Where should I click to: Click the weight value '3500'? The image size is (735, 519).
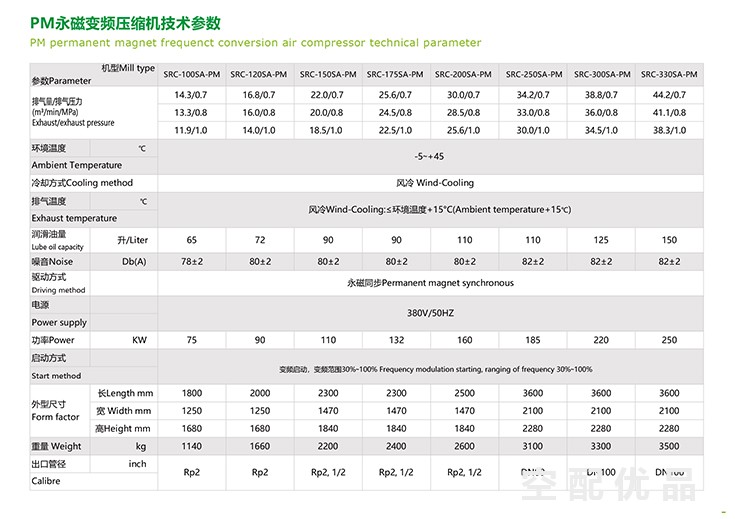[669, 446]
